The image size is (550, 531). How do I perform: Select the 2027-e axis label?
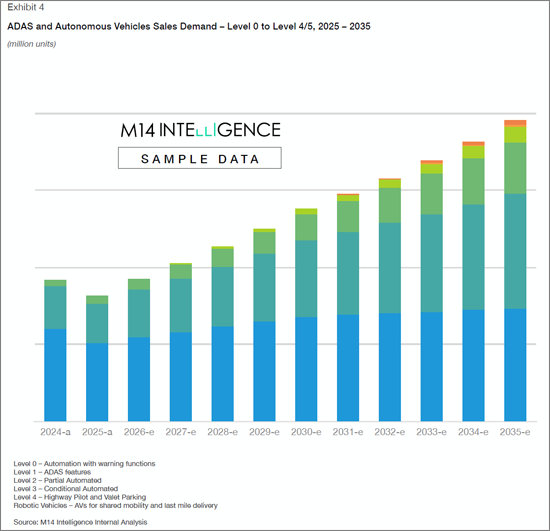pos(181,432)
